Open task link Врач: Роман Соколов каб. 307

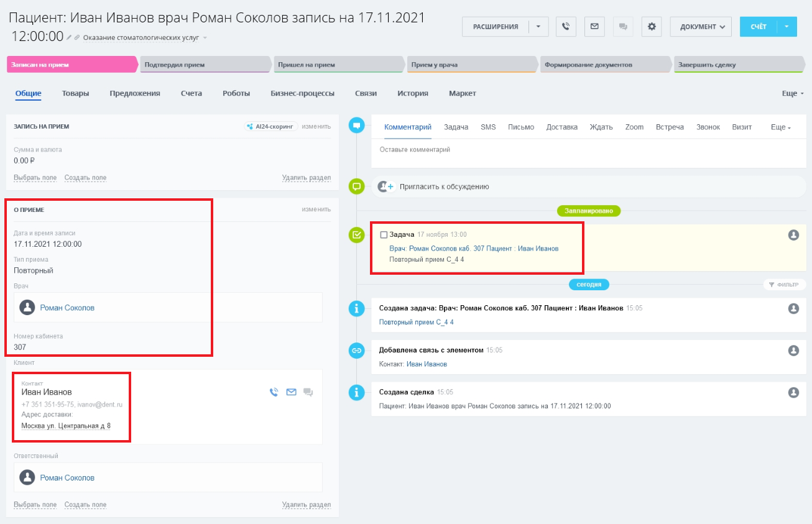click(x=474, y=248)
